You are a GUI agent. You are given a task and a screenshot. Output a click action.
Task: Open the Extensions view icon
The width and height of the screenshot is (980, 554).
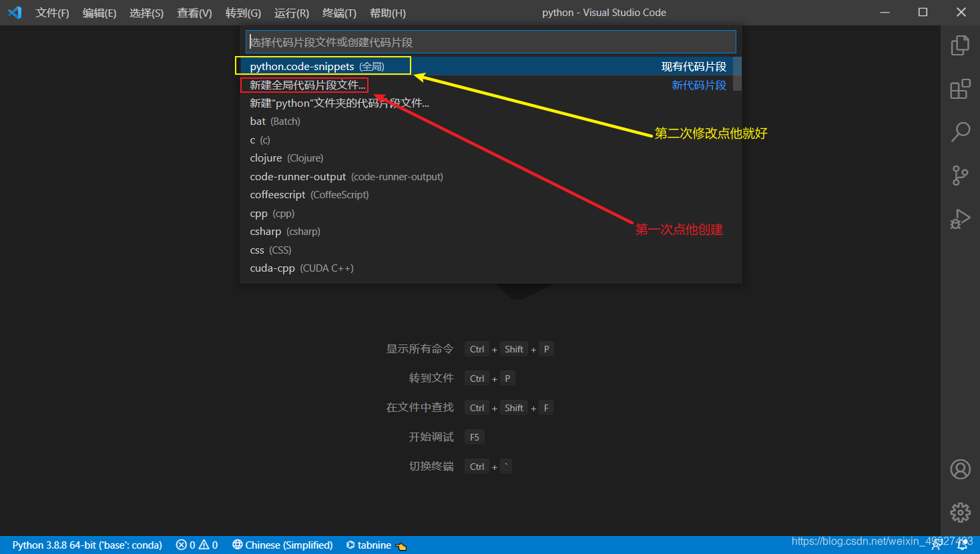click(960, 89)
